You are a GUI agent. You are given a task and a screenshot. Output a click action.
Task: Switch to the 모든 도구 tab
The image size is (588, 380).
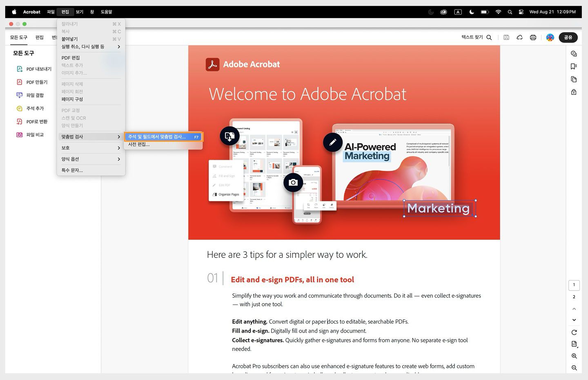[x=19, y=37]
